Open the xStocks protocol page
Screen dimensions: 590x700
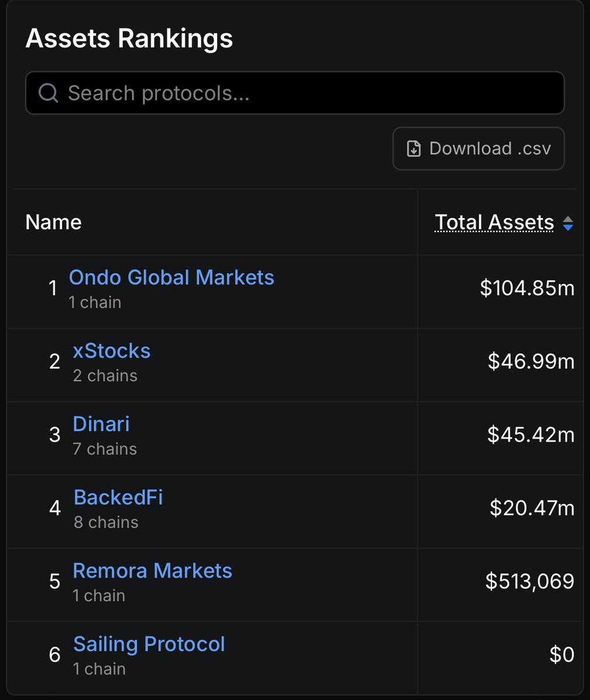click(x=111, y=351)
